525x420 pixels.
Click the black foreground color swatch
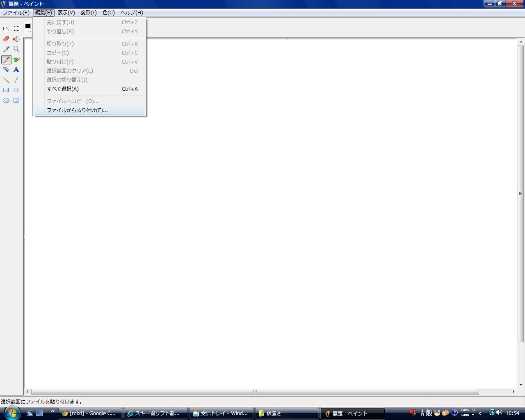tap(27, 26)
